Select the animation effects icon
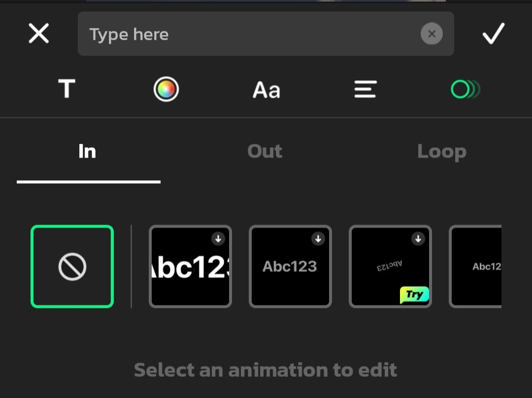 465,89
